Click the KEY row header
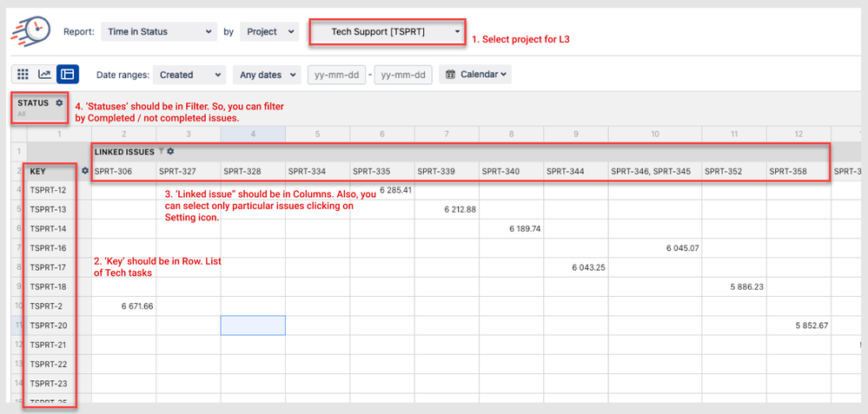The height and width of the screenshot is (414, 868). (38, 171)
